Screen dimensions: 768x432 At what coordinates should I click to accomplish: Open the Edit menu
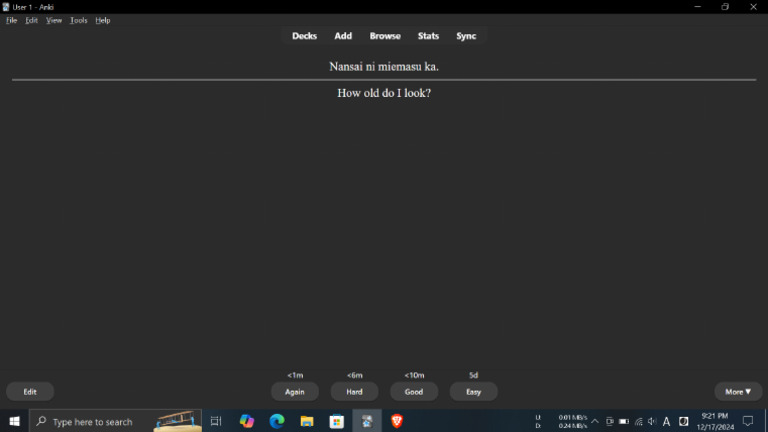coord(31,20)
